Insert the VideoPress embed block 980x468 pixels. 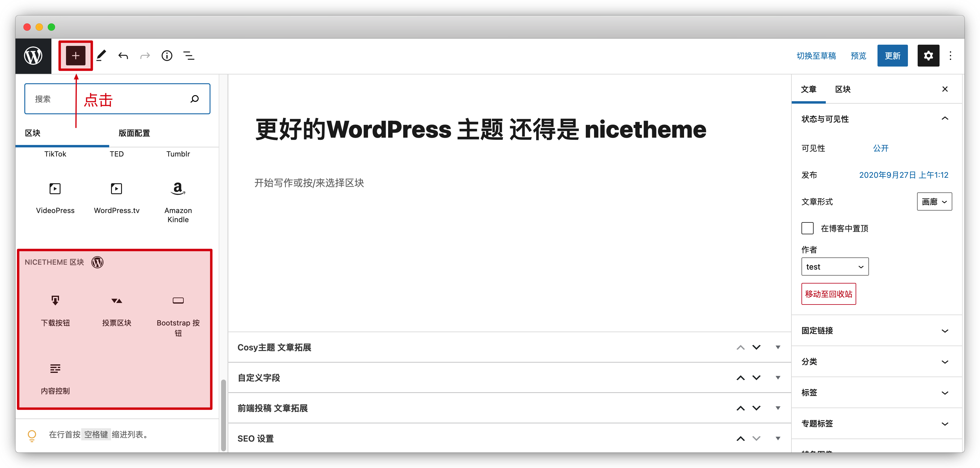[x=55, y=198]
